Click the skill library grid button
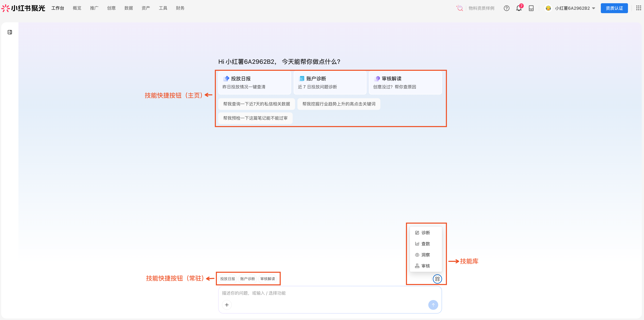Image resolution: width=644 pixels, height=320 pixels. pos(437,279)
